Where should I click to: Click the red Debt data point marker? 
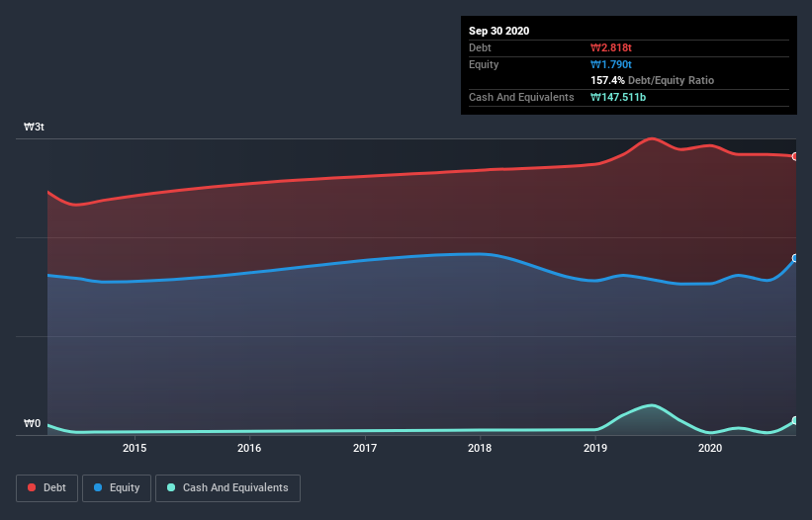(795, 156)
